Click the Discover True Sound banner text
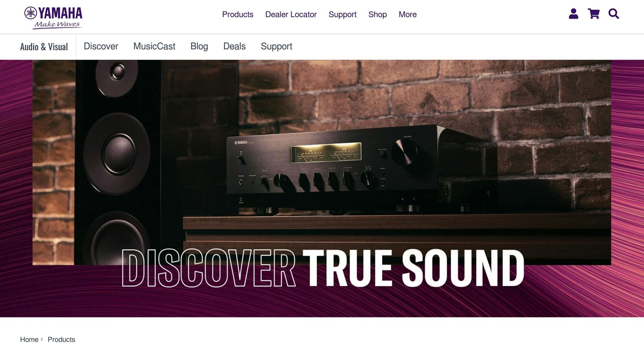 pos(323,268)
